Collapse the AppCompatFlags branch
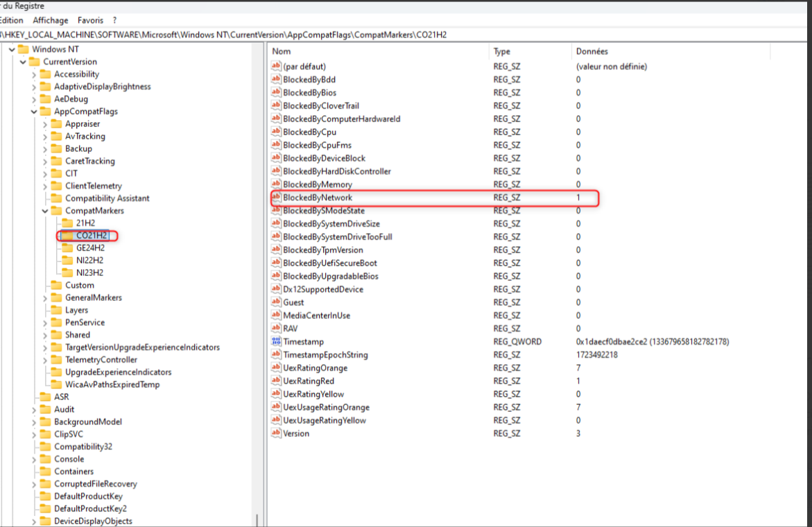812x527 pixels. (34, 112)
